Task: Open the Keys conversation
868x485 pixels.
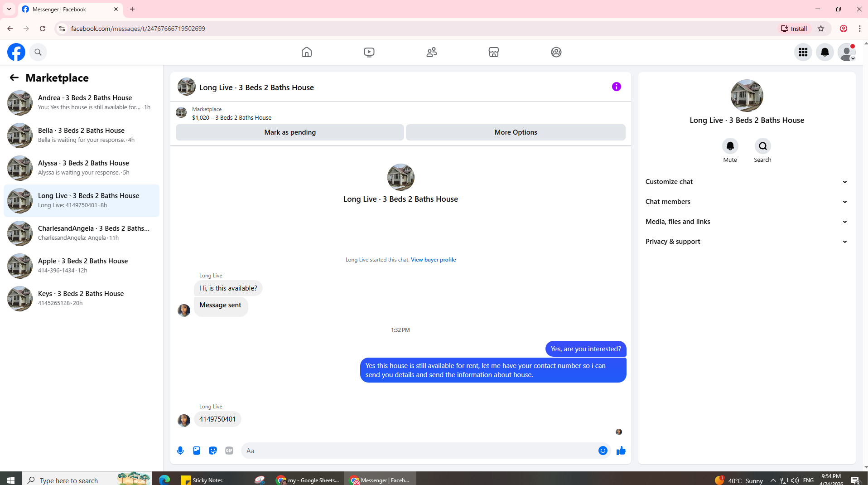Action: click(82, 299)
